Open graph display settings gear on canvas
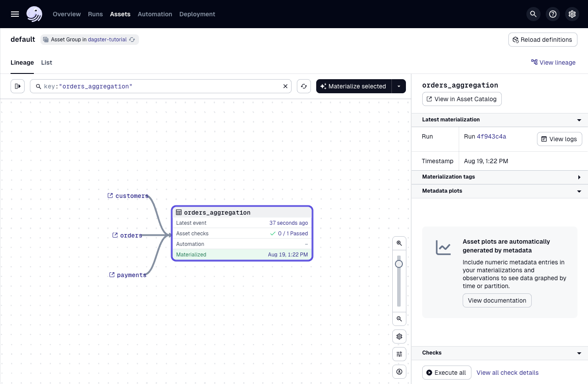Screen dimensions: 588x384 pos(399,336)
